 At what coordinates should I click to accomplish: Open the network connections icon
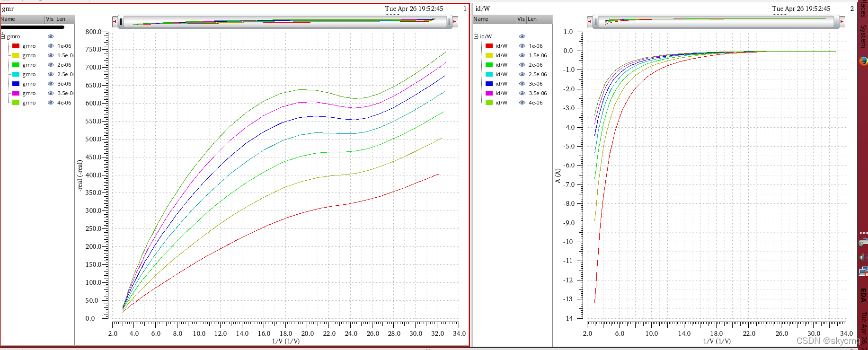pos(863,271)
